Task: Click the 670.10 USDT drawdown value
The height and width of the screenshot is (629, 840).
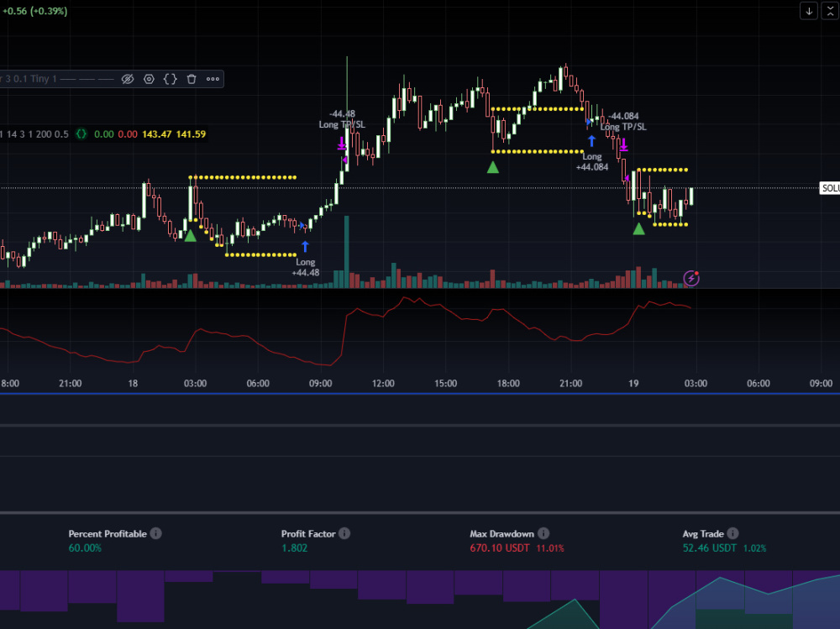Action: click(x=500, y=548)
